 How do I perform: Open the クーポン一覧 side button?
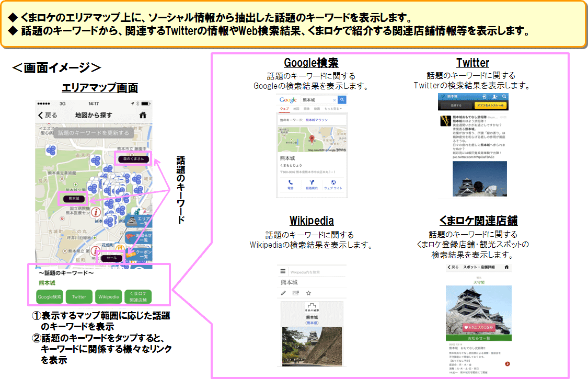pyautogui.click(x=139, y=255)
